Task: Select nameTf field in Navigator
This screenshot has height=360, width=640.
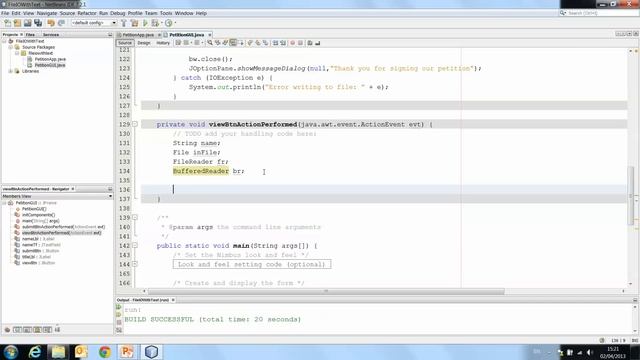Action: tap(41, 244)
